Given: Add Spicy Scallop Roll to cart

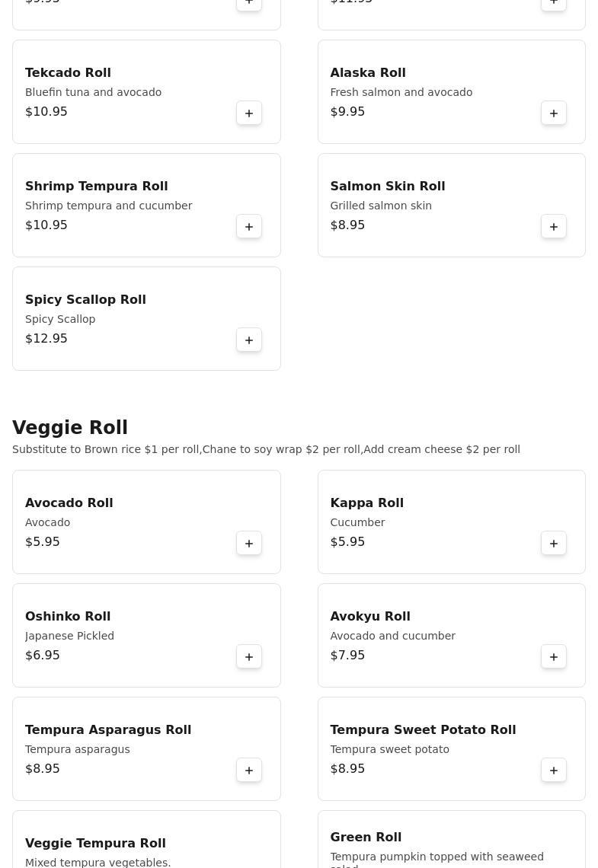Looking at the screenshot, I should (x=249, y=340).
